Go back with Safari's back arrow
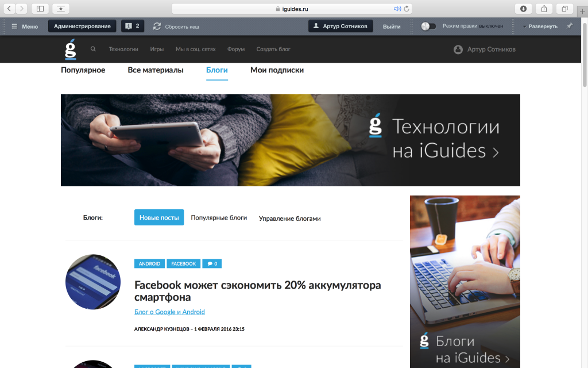The image size is (588, 368). point(9,8)
